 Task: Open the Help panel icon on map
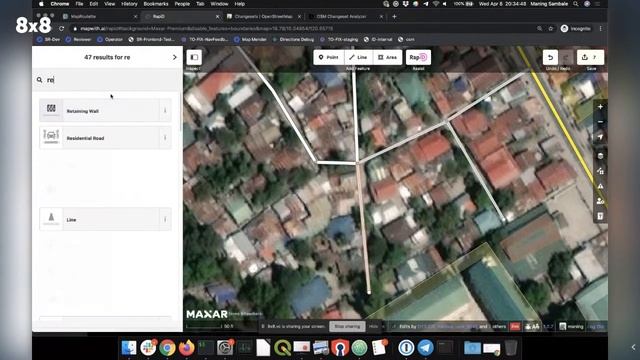pyautogui.click(x=600, y=216)
